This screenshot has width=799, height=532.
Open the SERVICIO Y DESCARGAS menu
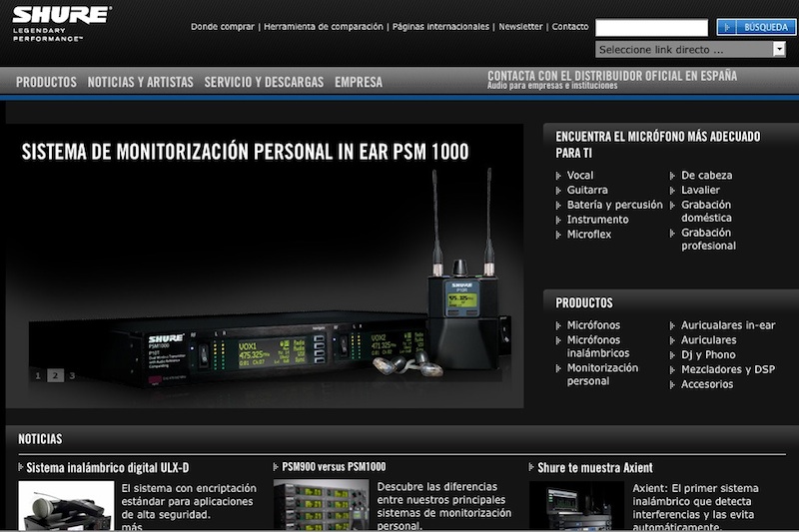[264, 82]
